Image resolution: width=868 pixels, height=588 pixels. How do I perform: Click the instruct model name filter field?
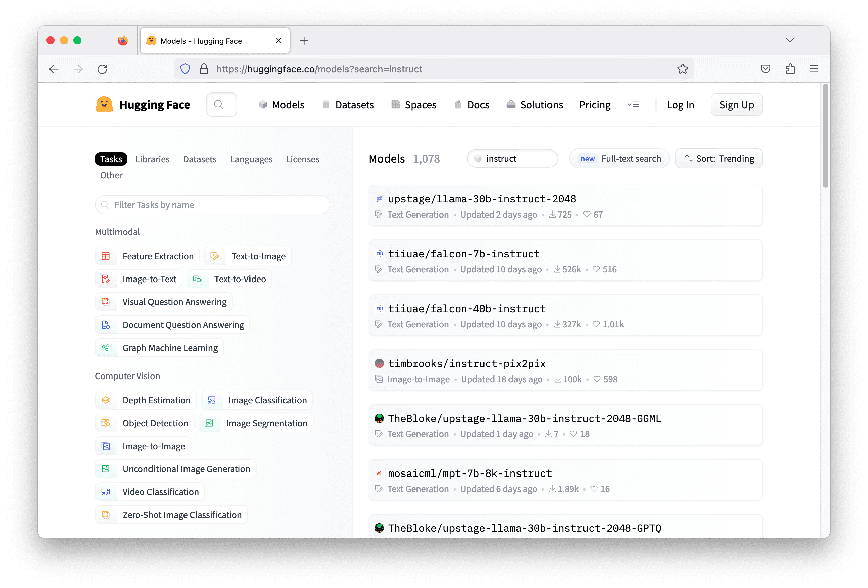tap(512, 159)
